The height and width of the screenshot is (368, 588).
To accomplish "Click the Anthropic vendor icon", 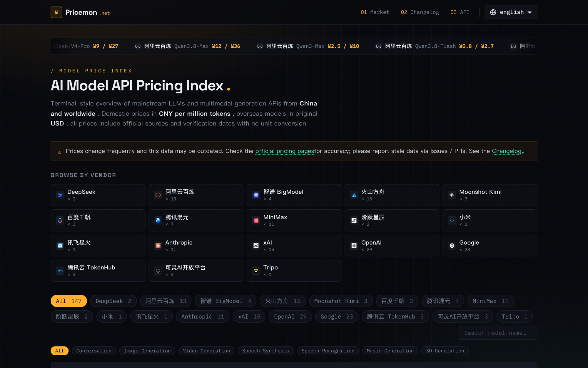I will point(158,246).
